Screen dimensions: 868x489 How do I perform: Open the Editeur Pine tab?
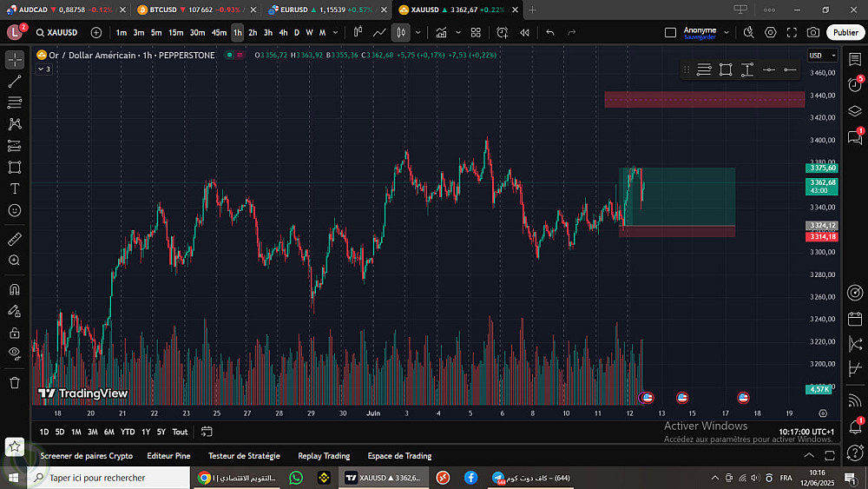[168, 456]
